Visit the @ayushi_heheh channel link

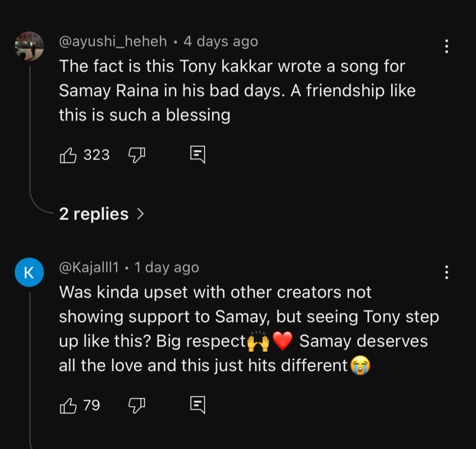(x=113, y=41)
